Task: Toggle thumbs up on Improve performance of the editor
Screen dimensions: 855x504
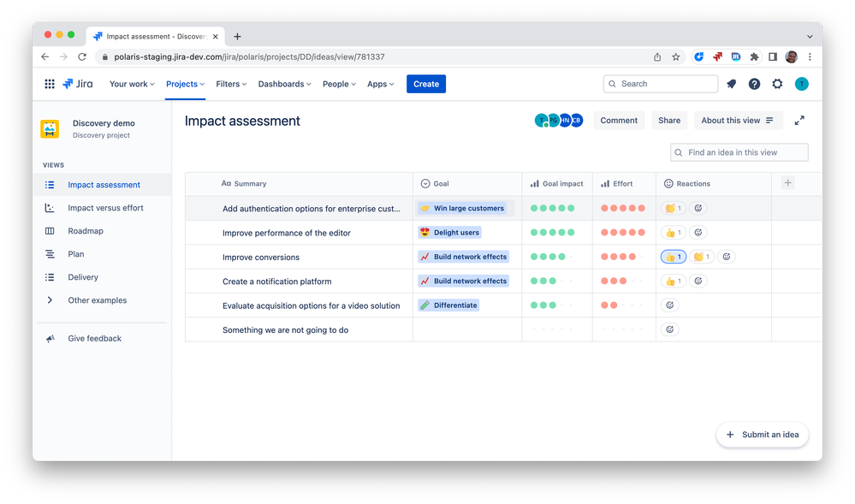Action: coord(674,233)
